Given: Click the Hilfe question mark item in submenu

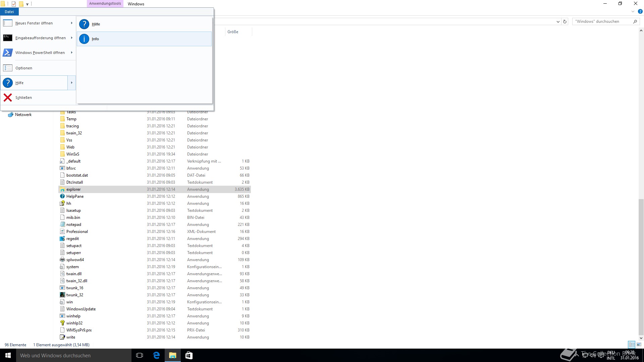Looking at the screenshot, I should click(144, 24).
